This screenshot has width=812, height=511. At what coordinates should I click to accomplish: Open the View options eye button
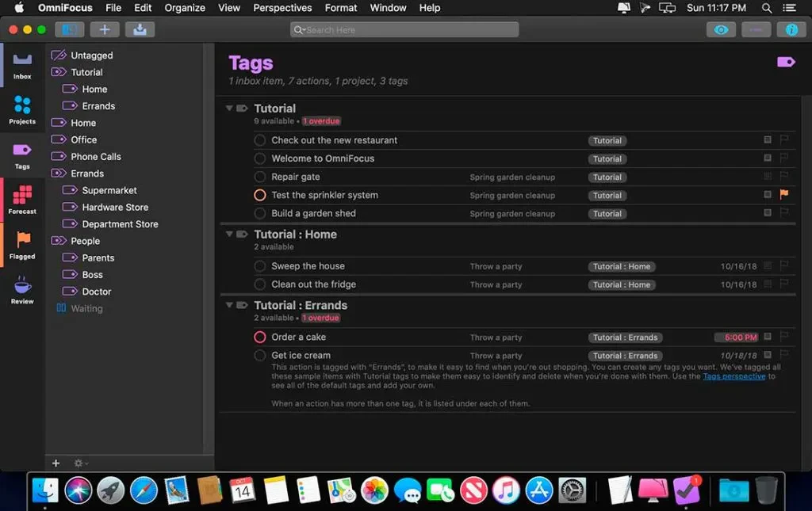coord(721,30)
